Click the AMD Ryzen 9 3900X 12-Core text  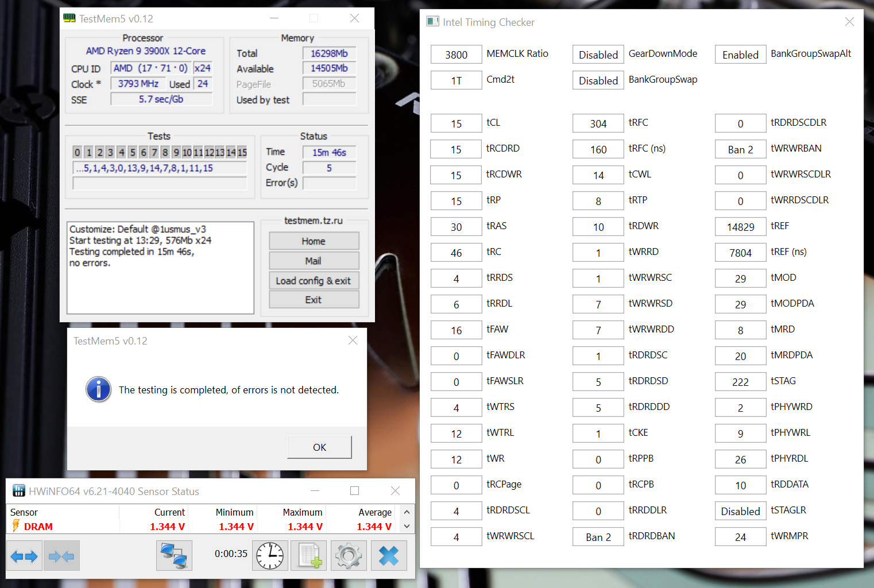[146, 51]
